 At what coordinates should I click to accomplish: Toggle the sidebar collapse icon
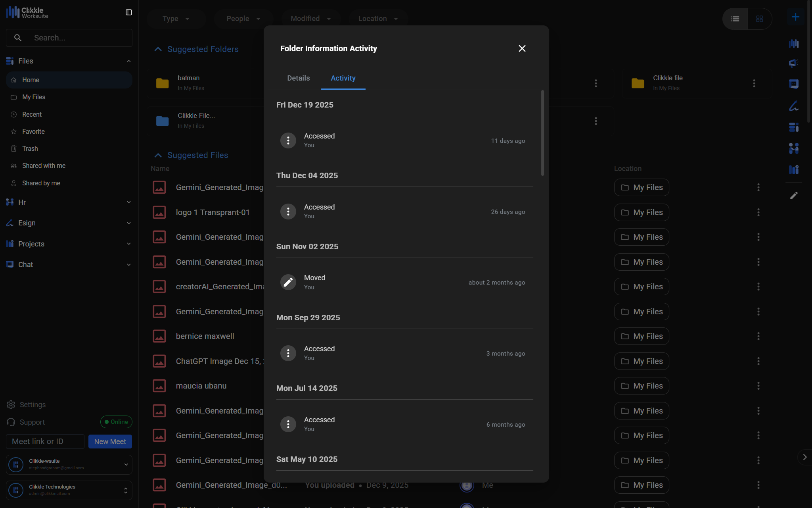[x=128, y=13]
